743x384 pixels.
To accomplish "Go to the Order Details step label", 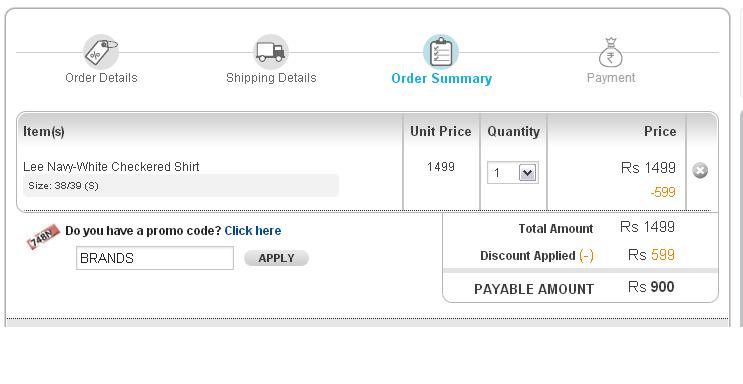I will (101, 78).
